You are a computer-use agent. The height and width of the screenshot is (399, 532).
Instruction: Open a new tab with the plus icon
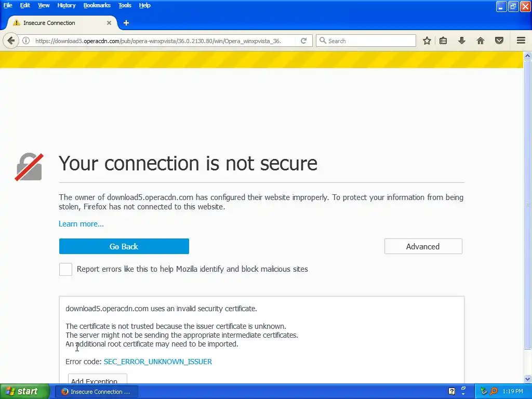click(126, 23)
